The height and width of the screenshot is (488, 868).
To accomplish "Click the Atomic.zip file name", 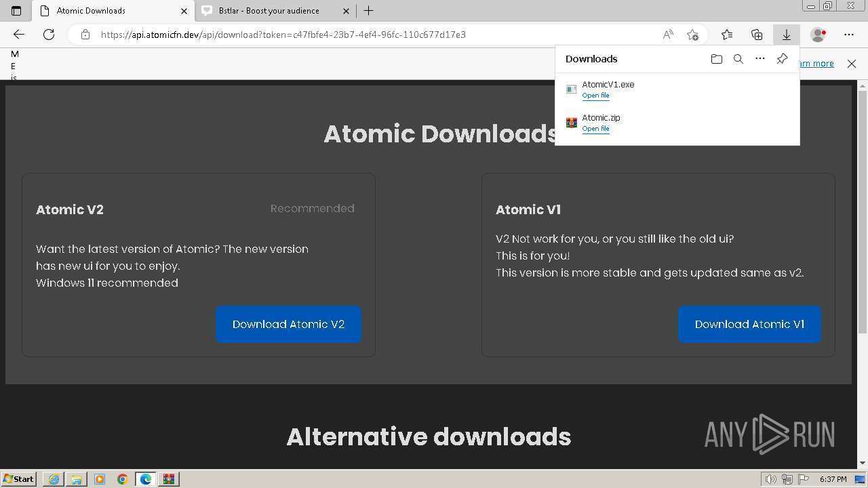I will [601, 118].
